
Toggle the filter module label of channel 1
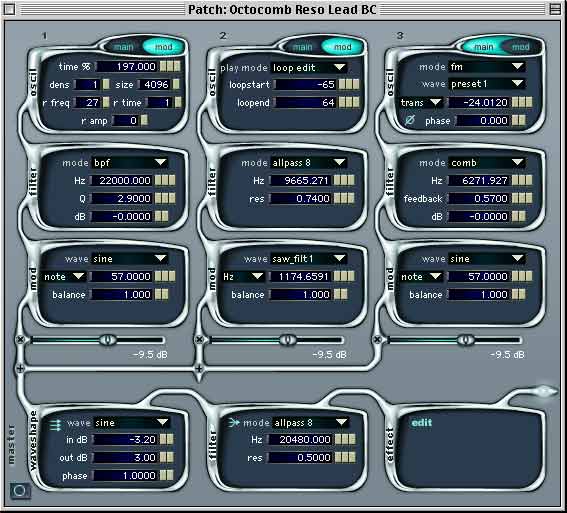coord(33,182)
